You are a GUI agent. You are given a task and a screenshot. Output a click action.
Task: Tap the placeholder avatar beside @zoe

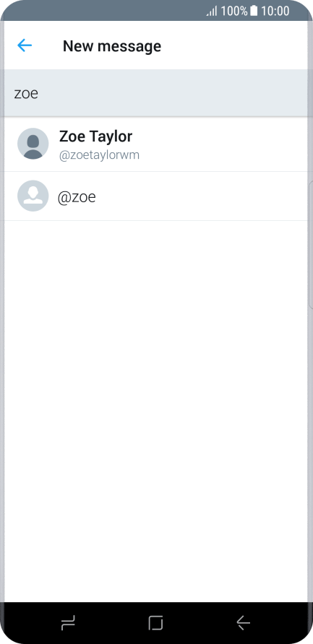[x=33, y=196]
